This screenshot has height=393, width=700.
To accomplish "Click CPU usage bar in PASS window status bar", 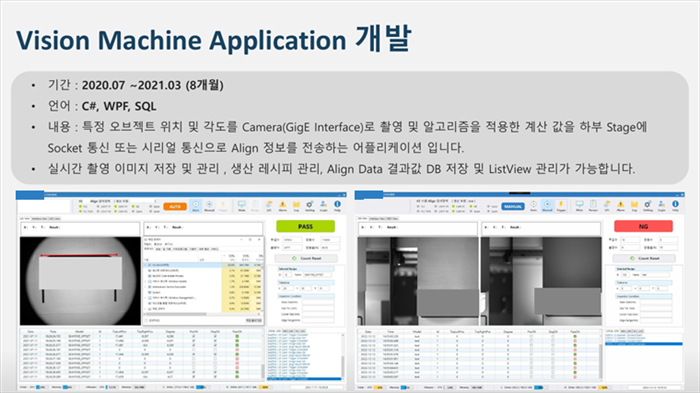I will 41,387.
